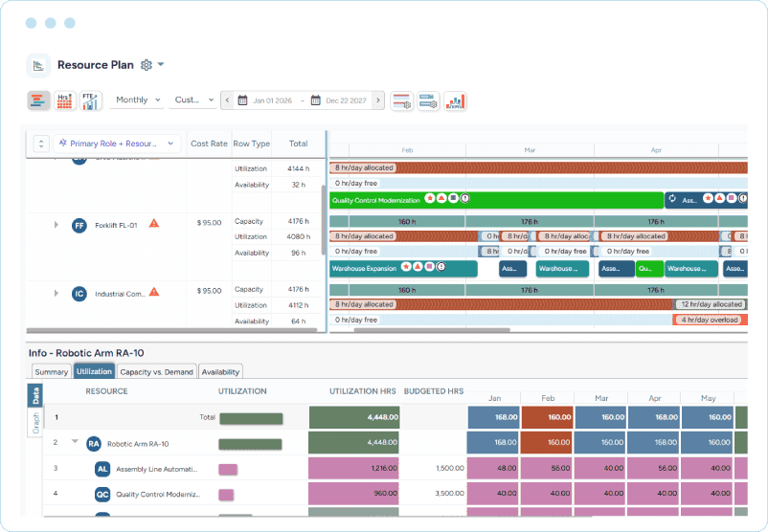Click the Total column header

tap(298, 144)
